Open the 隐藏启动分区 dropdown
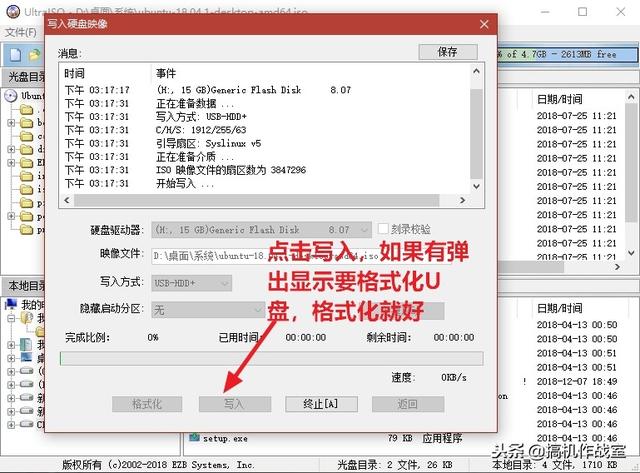 point(208,310)
